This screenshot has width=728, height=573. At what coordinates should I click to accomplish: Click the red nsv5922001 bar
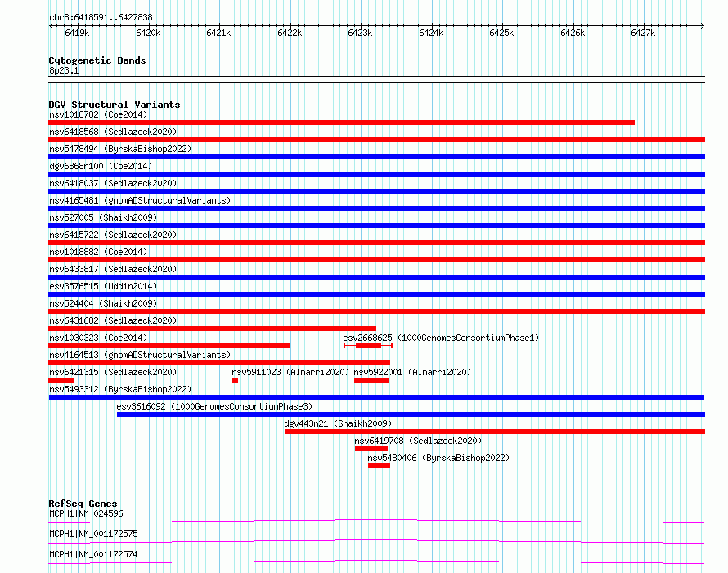point(371,380)
